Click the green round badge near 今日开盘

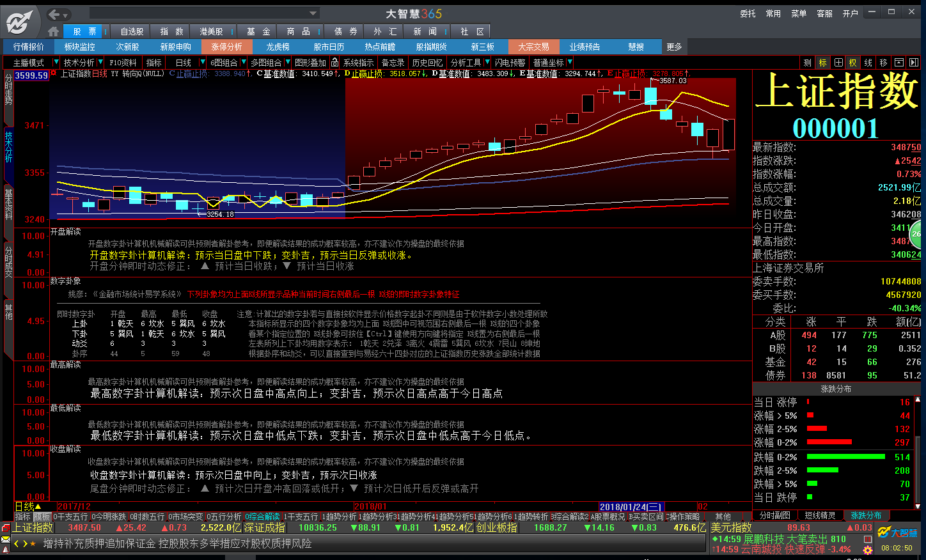tap(916, 234)
